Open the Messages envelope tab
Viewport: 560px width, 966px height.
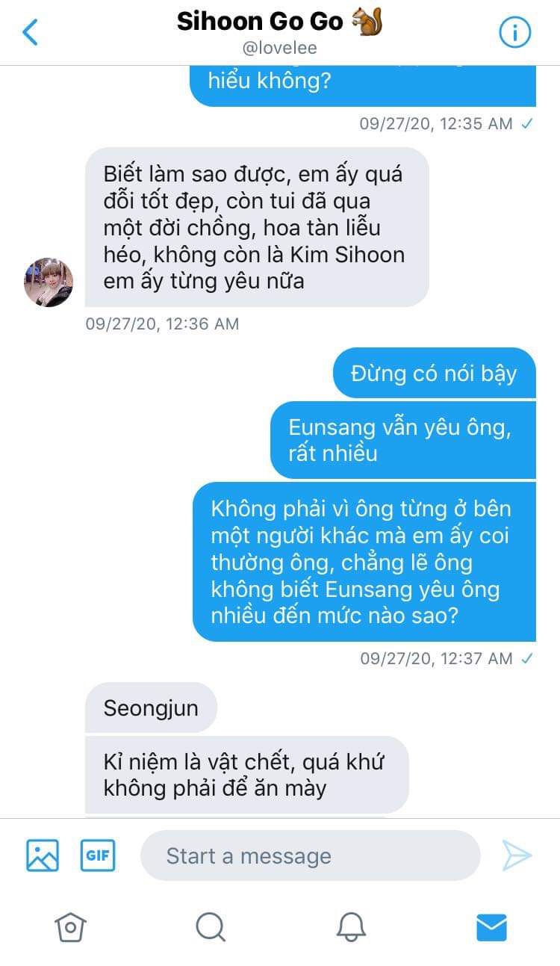pos(491,928)
